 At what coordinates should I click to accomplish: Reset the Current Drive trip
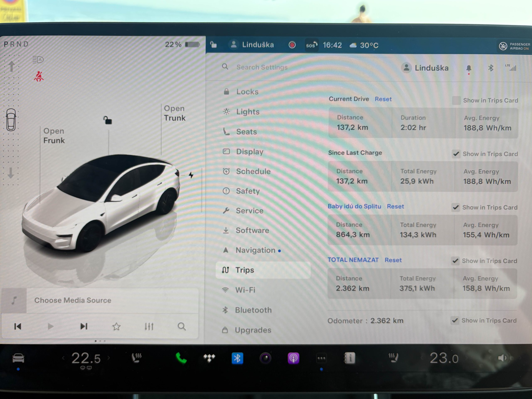[383, 99]
